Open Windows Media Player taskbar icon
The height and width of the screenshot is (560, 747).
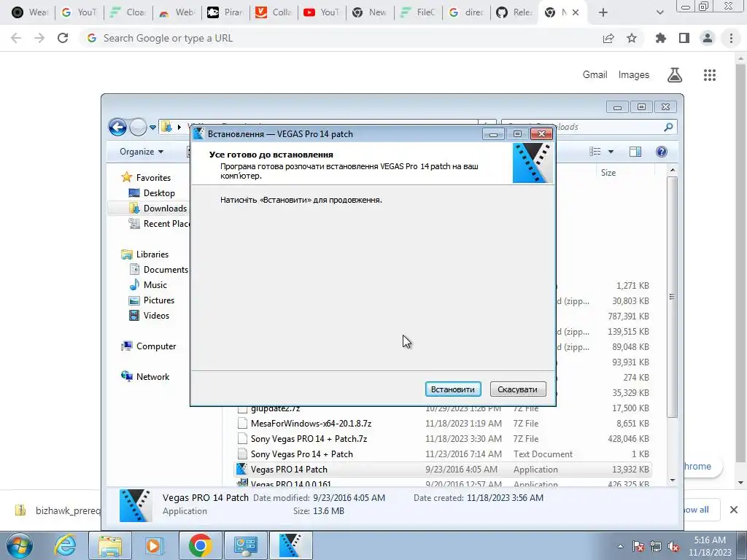pos(154,545)
